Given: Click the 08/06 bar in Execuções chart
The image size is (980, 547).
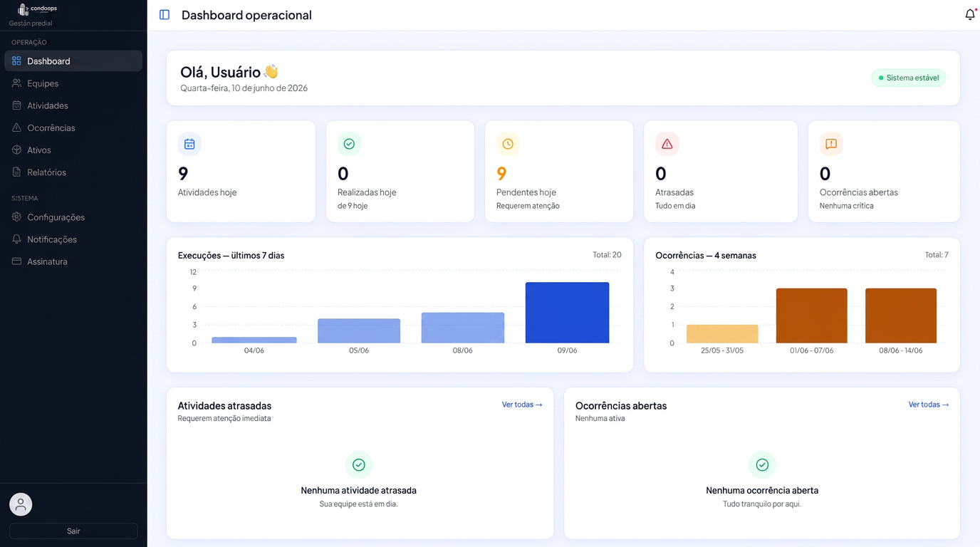Looking at the screenshot, I should click(463, 328).
